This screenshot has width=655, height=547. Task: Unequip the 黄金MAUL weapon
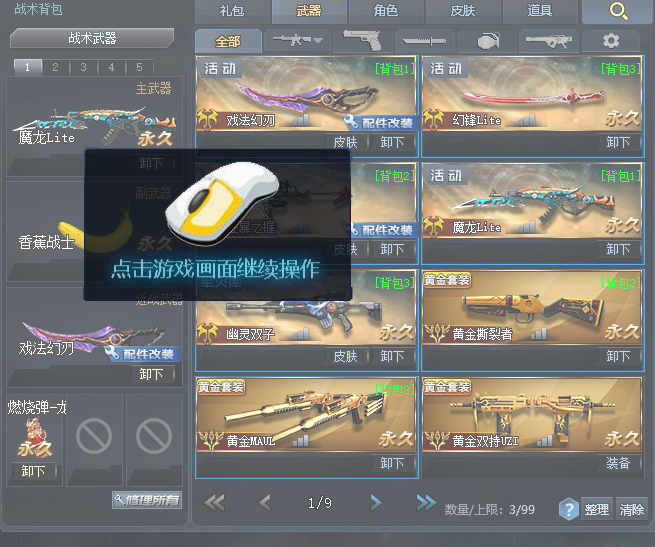click(392, 463)
